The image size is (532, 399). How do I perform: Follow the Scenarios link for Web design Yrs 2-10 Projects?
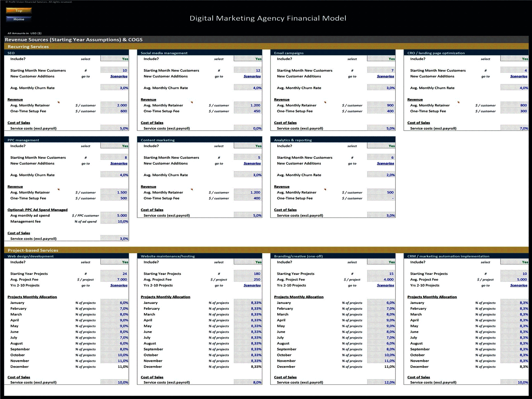click(x=119, y=285)
